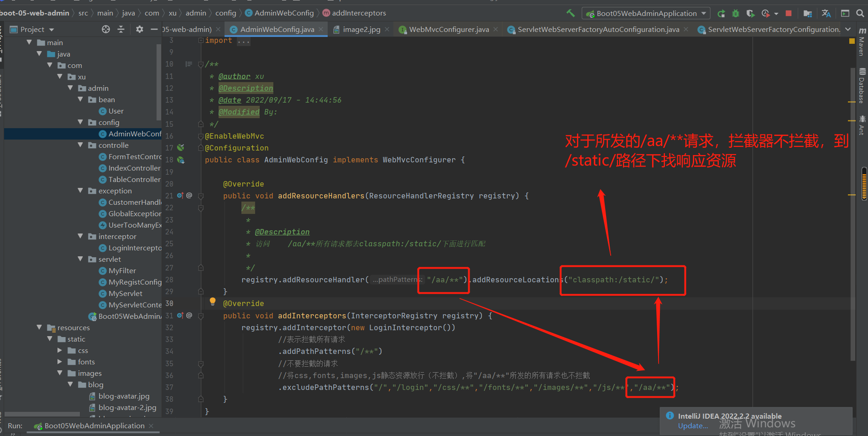
Task: Click the Spring gutter icon at line 18
Action: coord(181,160)
